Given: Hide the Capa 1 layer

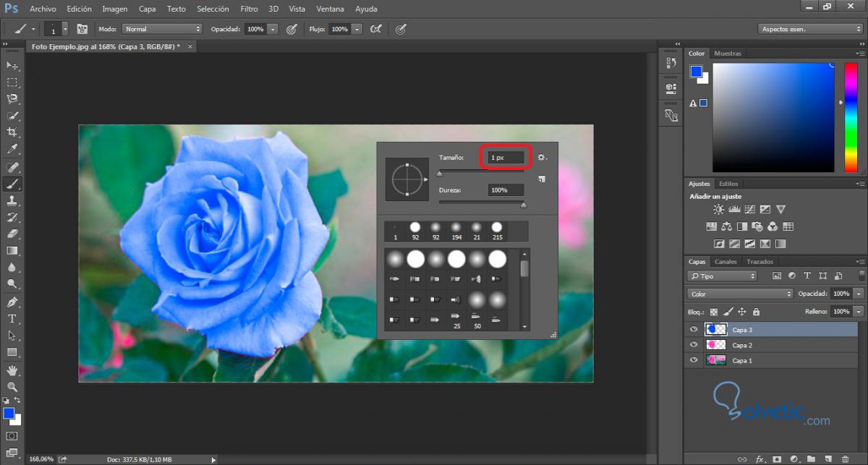Looking at the screenshot, I should 694,360.
